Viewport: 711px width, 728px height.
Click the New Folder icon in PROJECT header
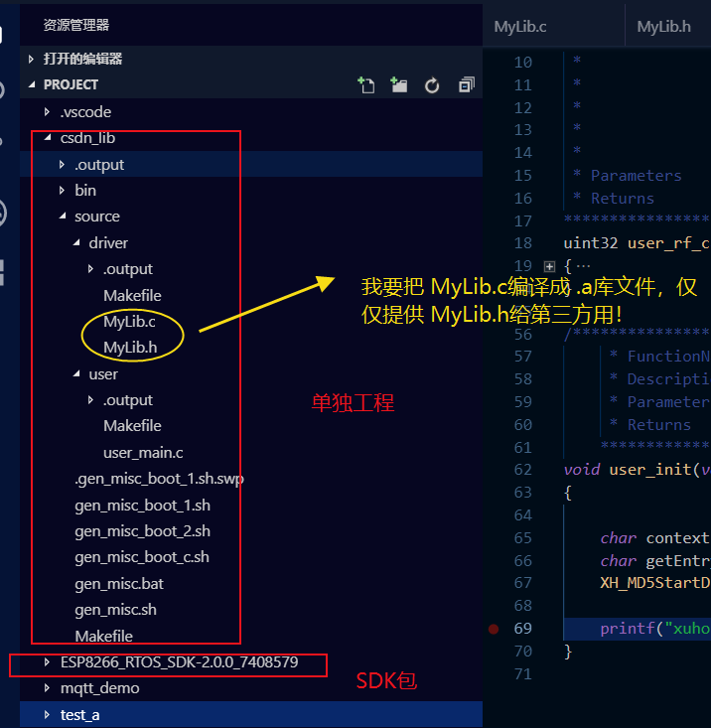(398, 85)
